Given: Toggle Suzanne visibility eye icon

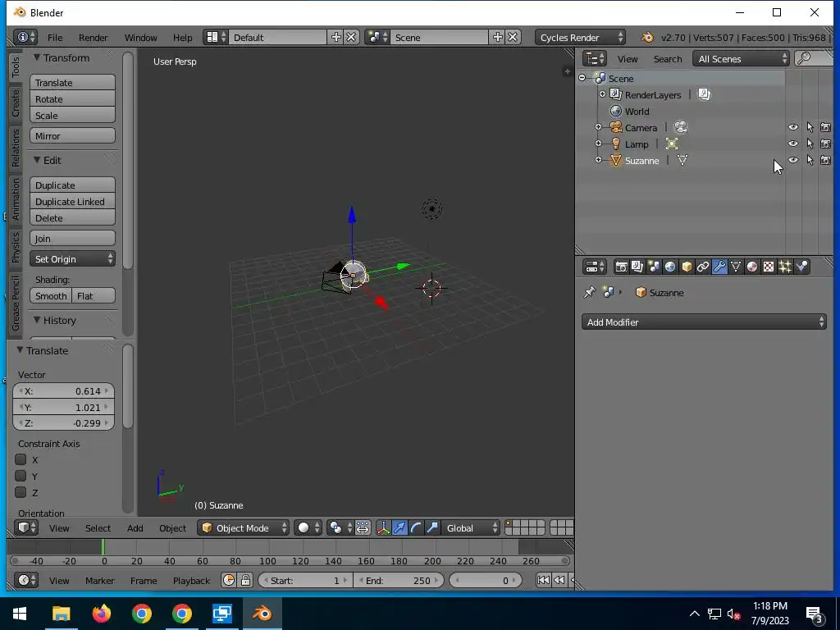Looking at the screenshot, I should (x=793, y=160).
